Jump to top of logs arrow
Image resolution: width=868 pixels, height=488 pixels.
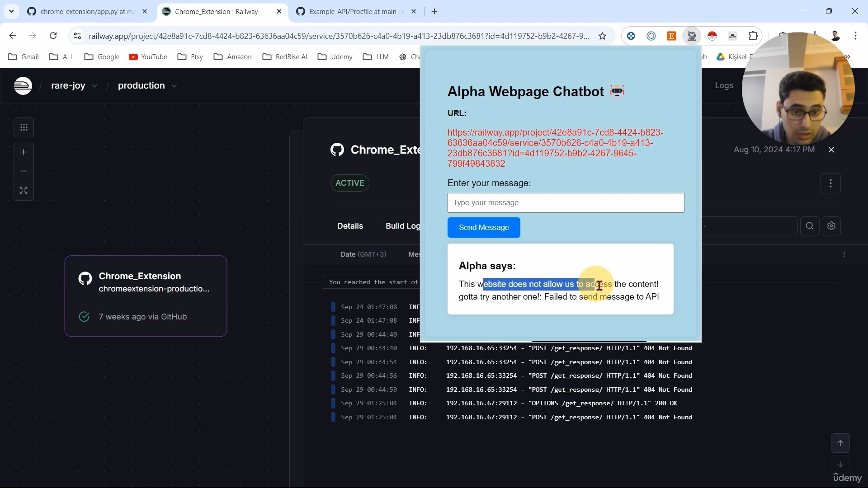pos(840,443)
